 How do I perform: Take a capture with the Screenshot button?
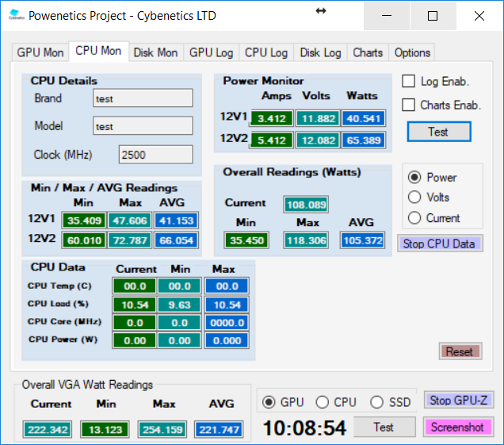click(x=458, y=428)
